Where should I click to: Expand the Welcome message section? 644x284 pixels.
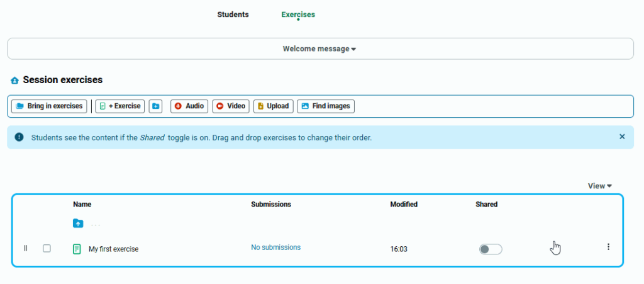coord(319,48)
